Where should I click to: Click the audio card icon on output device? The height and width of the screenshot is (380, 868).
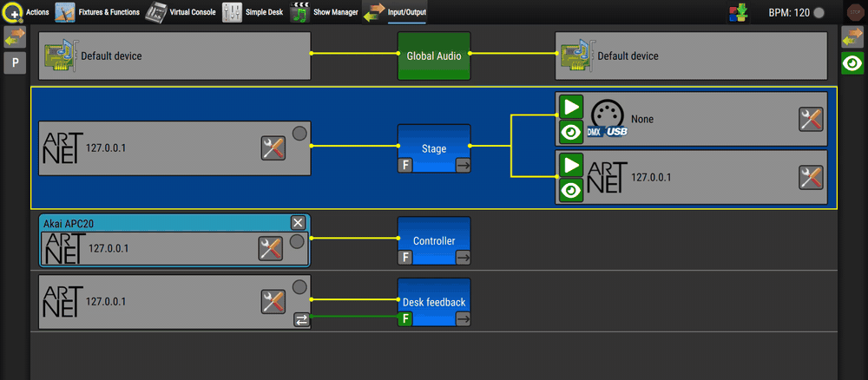577,56
